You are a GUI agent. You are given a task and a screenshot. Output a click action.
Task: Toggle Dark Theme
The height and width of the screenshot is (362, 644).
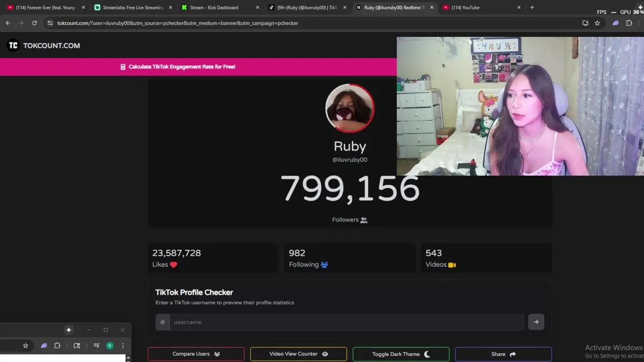tap(401, 354)
